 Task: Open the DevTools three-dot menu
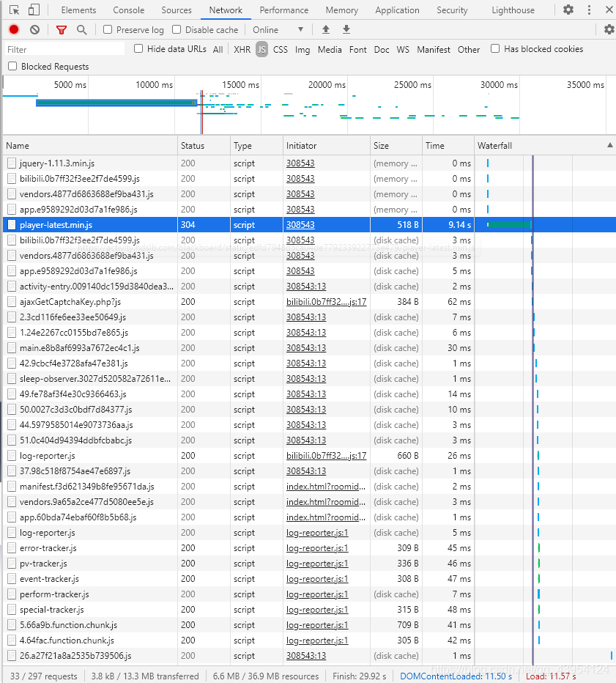click(589, 10)
